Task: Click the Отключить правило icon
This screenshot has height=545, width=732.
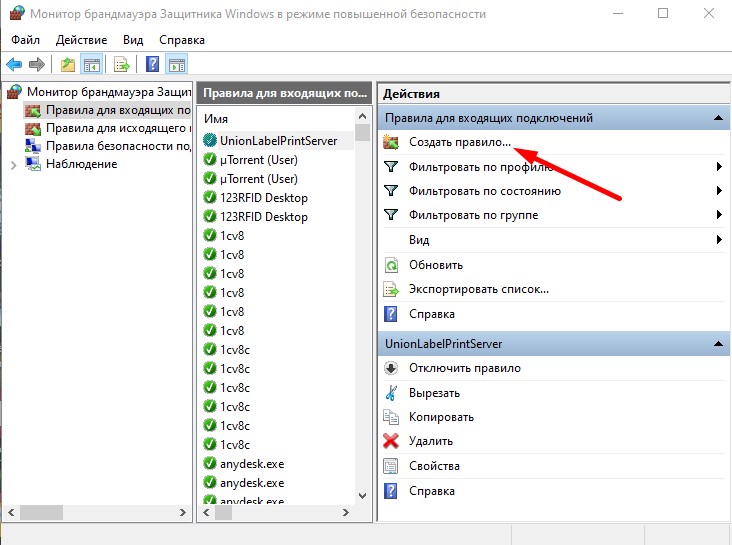Action: 391,368
